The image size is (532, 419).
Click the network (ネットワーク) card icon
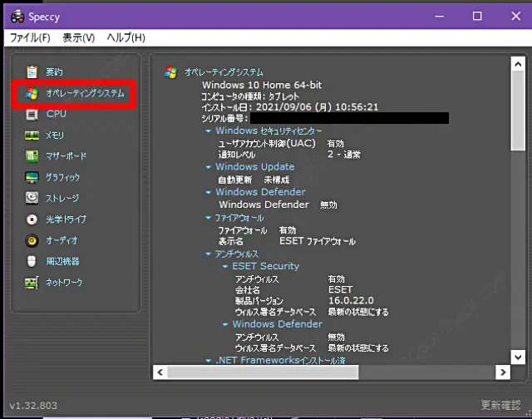point(32,283)
